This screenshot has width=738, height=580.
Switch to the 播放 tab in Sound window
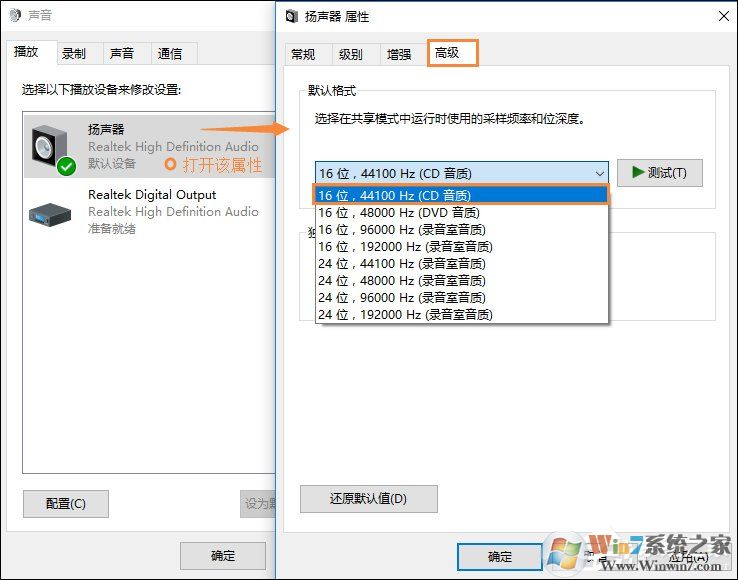pos(32,52)
